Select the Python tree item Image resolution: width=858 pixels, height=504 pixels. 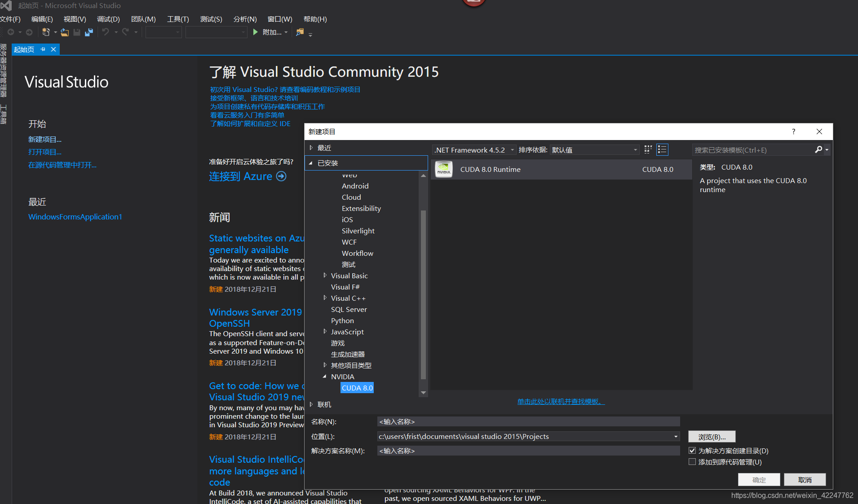click(342, 320)
